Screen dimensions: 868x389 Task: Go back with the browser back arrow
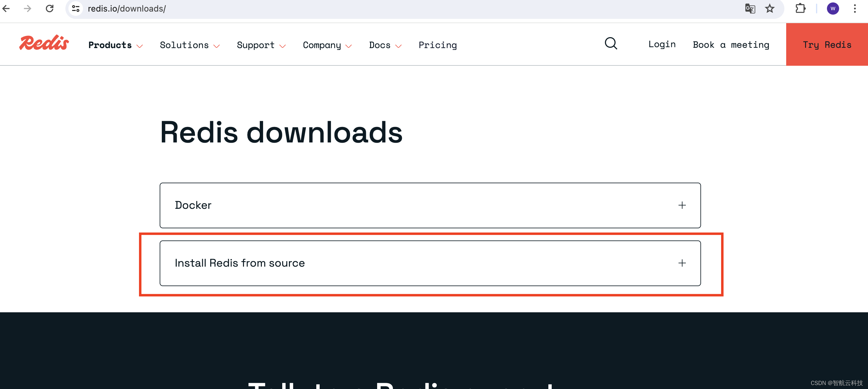tap(6, 9)
